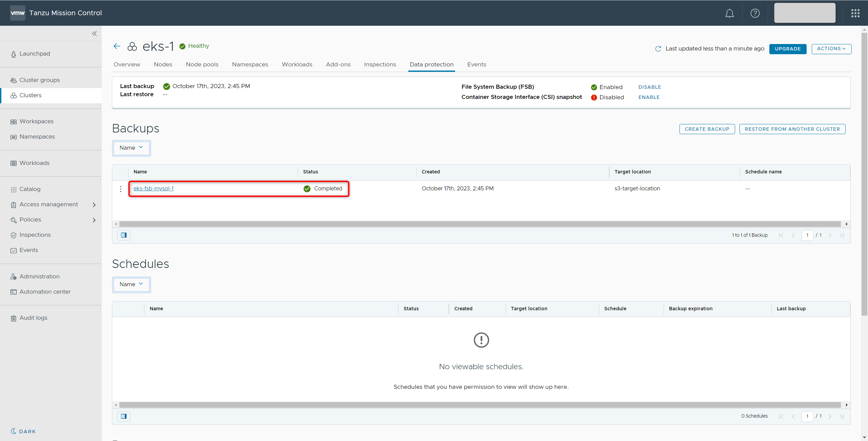
Task: Click the Backups table horizontal scrollbar
Action: pos(479,224)
